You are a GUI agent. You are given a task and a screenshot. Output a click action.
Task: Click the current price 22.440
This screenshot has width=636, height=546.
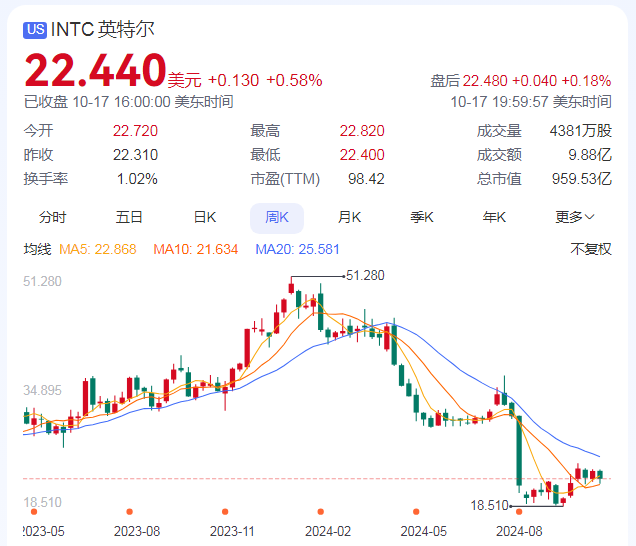pos(96,71)
